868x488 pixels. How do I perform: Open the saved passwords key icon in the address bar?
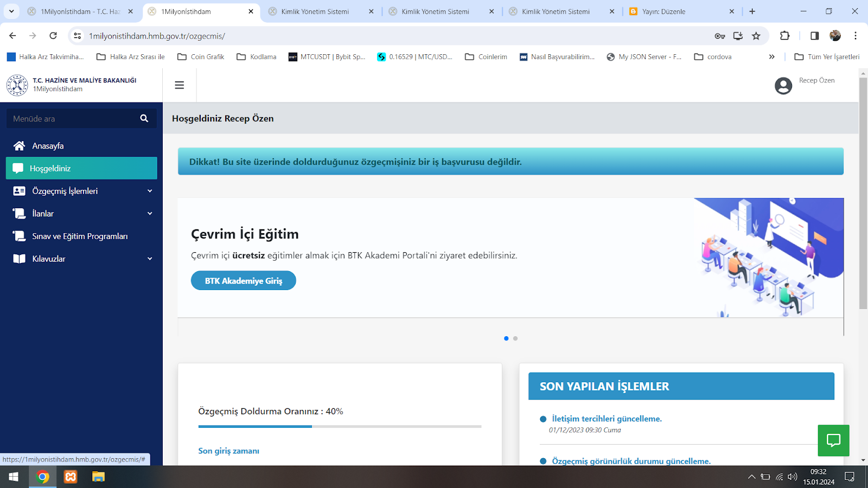[x=720, y=36]
